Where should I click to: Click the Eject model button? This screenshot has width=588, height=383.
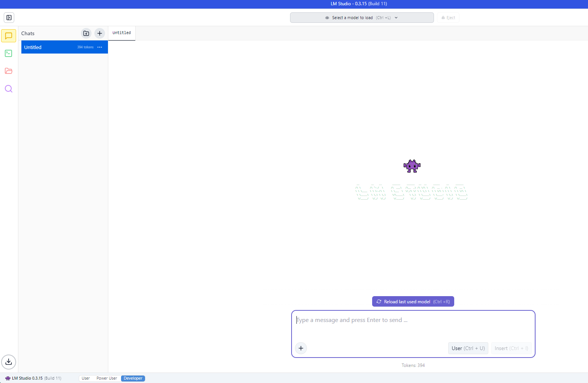coord(448,18)
